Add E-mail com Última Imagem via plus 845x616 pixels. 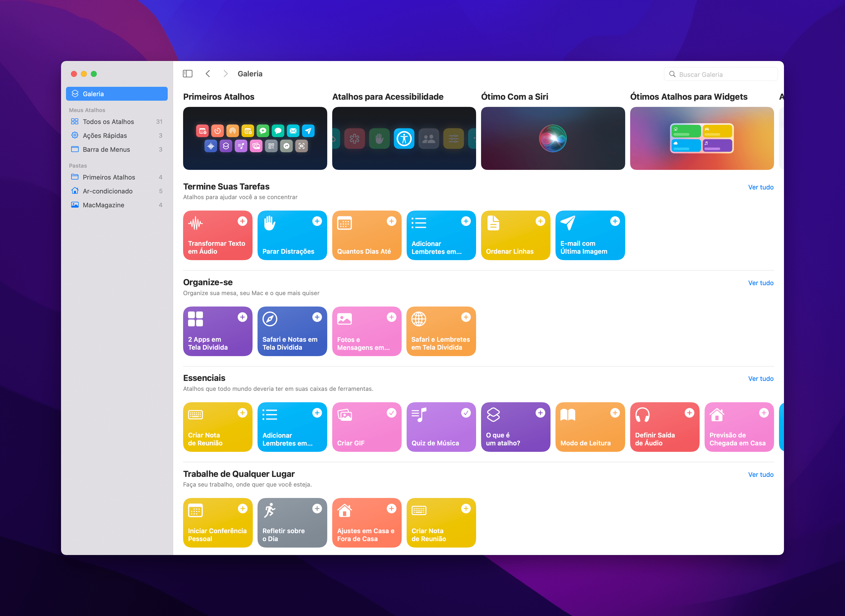(615, 221)
